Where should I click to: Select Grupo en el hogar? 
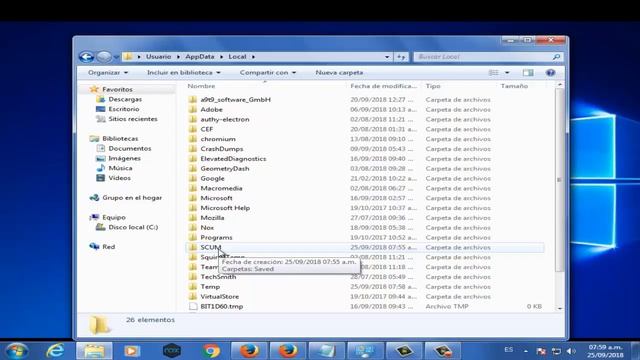132,198
